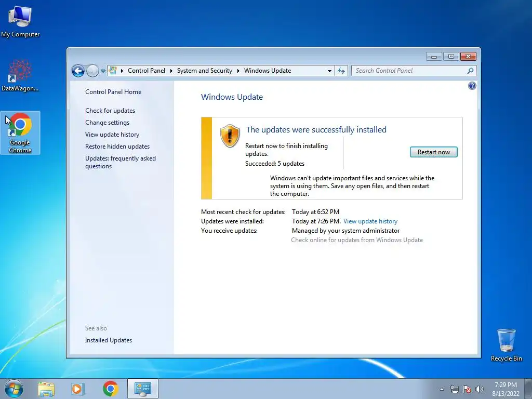The width and height of the screenshot is (532, 399).
Task: Close the Windows Update window
Action: pyautogui.click(x=468, y=56)
